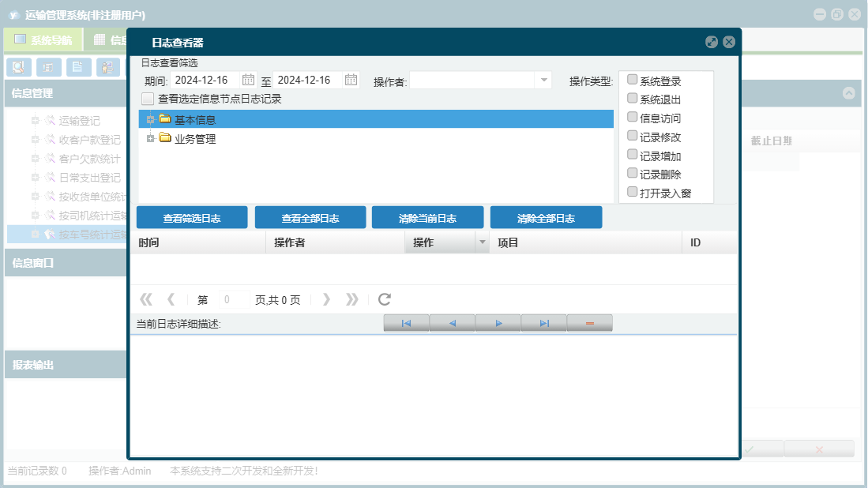The width and height of the screenshot is (868, 488).
Task: Jump to first log record detail
Action: tap(406, 323)
